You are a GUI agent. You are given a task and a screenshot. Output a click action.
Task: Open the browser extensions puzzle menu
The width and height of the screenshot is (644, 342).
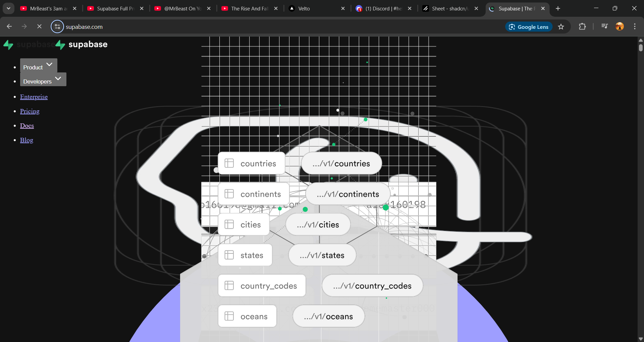point(583,26)
